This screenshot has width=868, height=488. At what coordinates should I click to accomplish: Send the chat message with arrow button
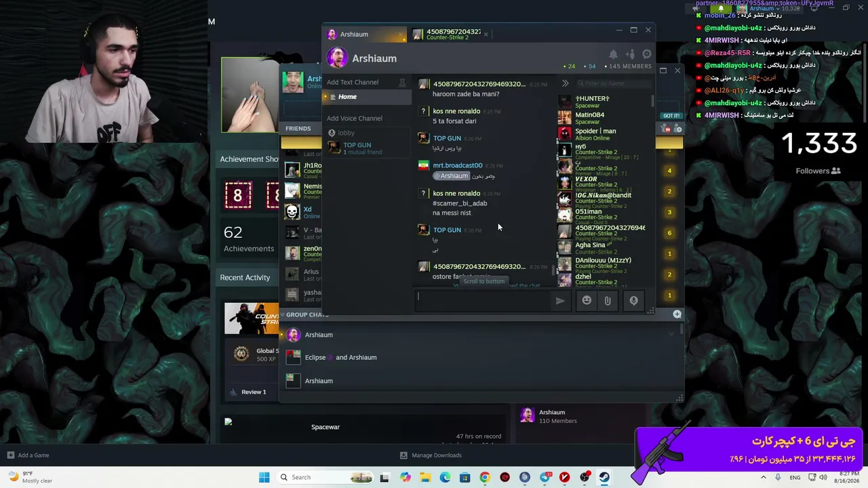(x=560, y=301)
